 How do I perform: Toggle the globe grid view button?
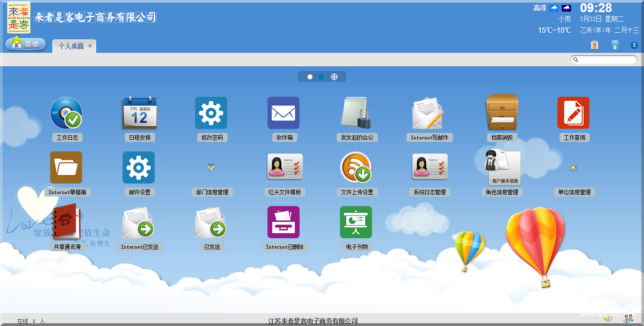[x=335, y=77]
